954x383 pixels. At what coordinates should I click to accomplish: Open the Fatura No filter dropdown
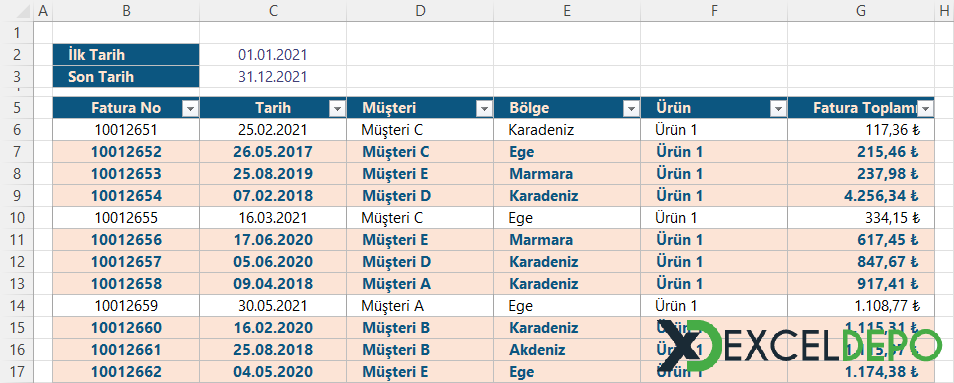[x=190, y=109]
